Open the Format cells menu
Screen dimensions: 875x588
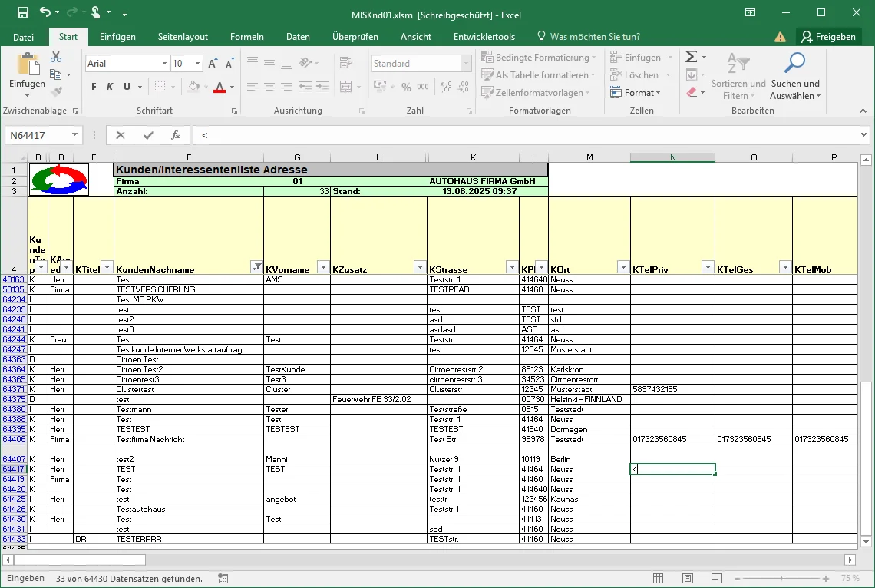636,93
